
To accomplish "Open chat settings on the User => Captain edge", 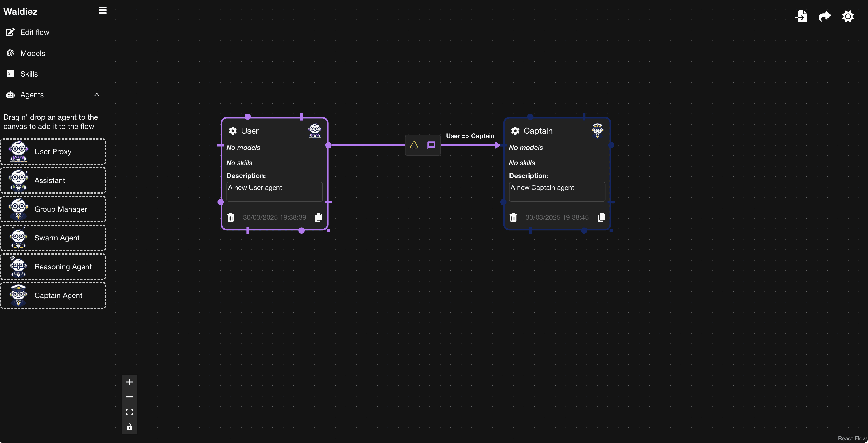I will (432, 145).
